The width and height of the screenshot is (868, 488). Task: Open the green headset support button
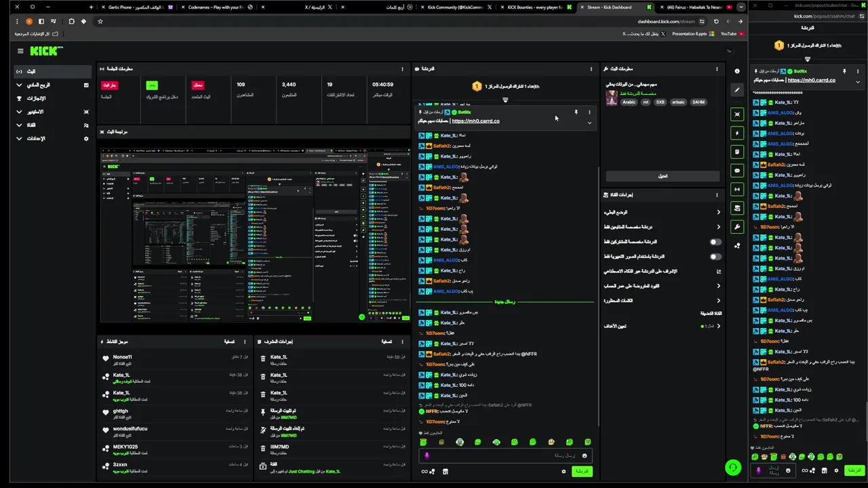click(732, 467)
